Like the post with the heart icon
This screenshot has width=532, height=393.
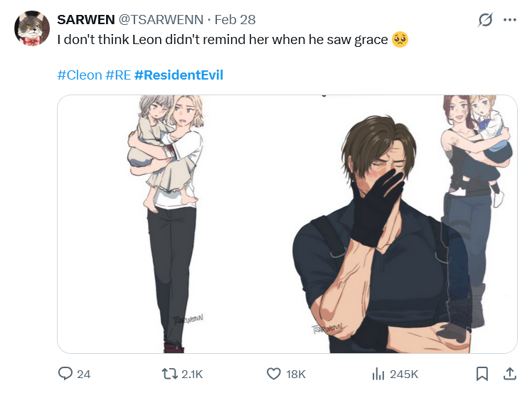tap(273, 374)
